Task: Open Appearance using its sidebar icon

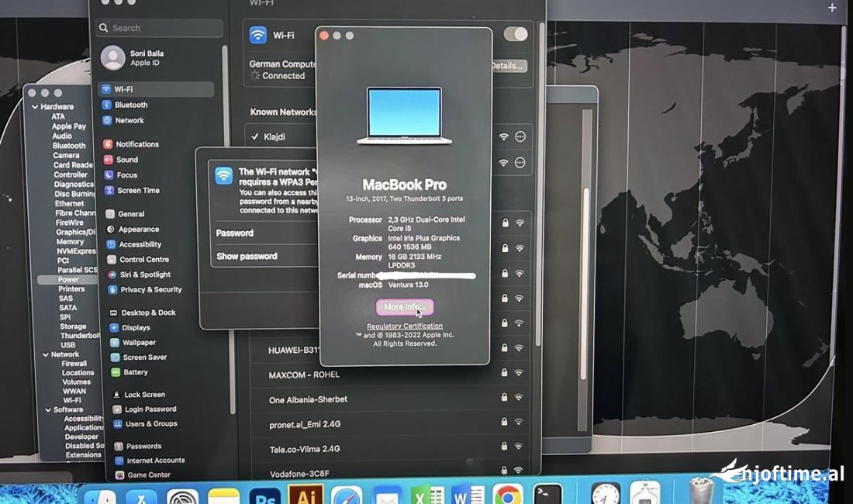Action: click(110, 230)
